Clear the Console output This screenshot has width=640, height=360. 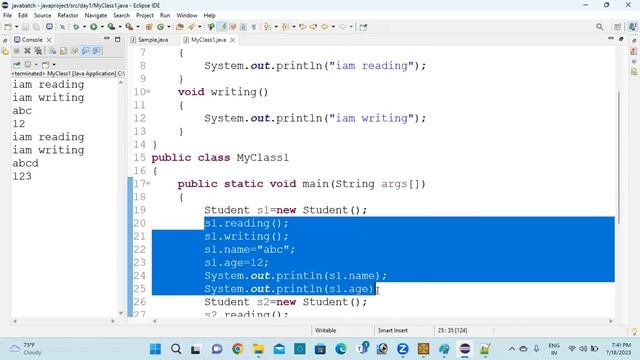pyautogui.click(x=52, y=51)
